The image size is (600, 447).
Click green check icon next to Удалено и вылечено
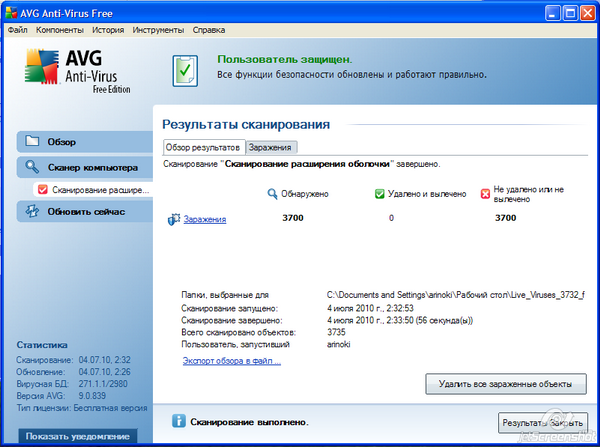(379, 194)
